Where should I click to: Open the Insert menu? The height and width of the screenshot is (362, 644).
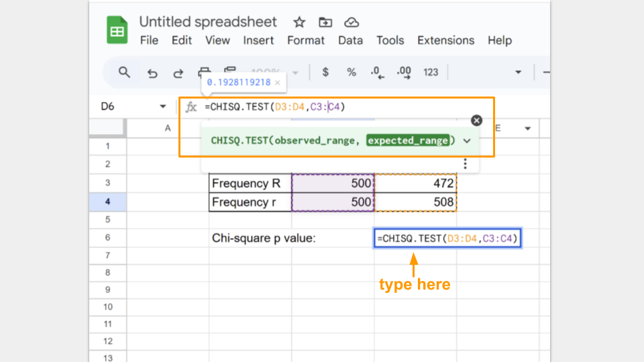click(x=258, y=40)
